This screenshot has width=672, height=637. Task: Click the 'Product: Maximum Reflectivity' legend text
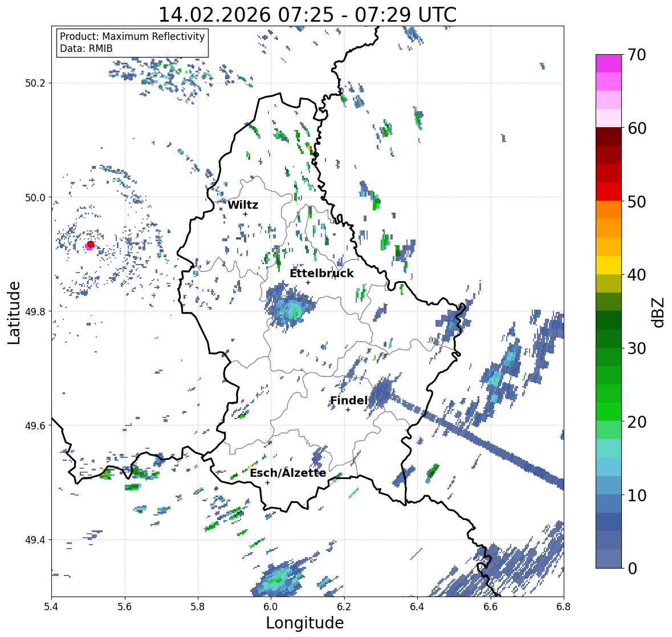[x=132, y=36]
